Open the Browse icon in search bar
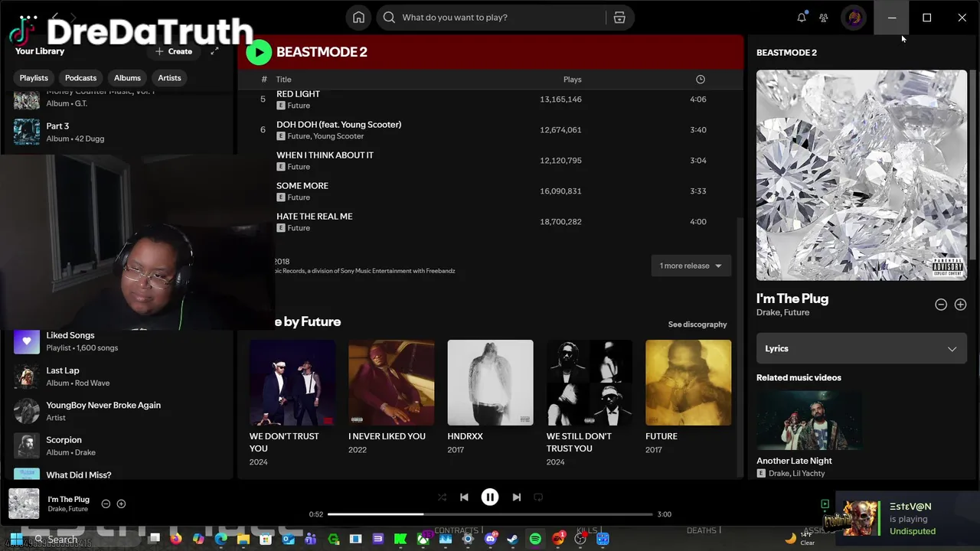980x551 pixels. pos(619,17)
